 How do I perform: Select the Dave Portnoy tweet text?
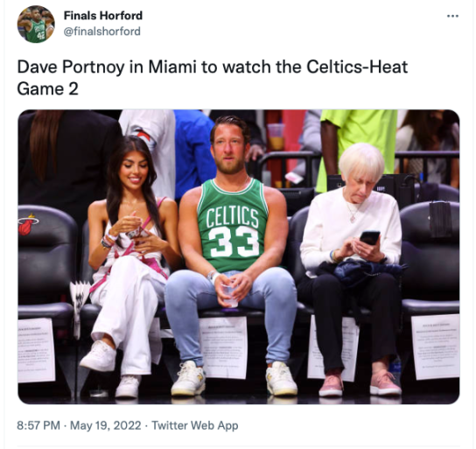pos(213,78)
